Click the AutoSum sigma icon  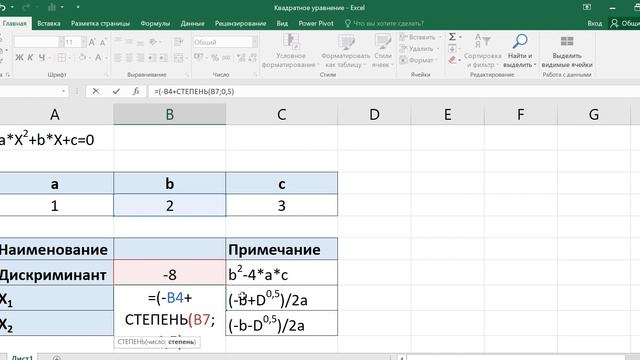pos(452,37)
